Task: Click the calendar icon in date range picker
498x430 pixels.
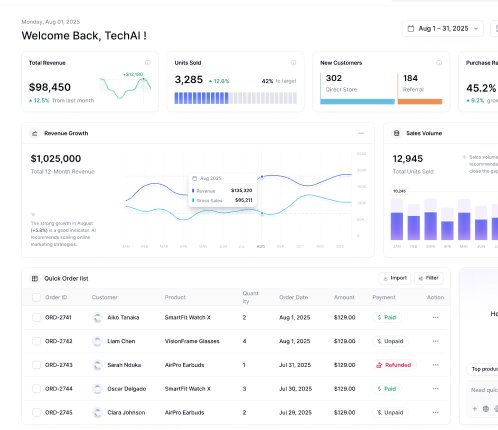Action: (411, 29)
